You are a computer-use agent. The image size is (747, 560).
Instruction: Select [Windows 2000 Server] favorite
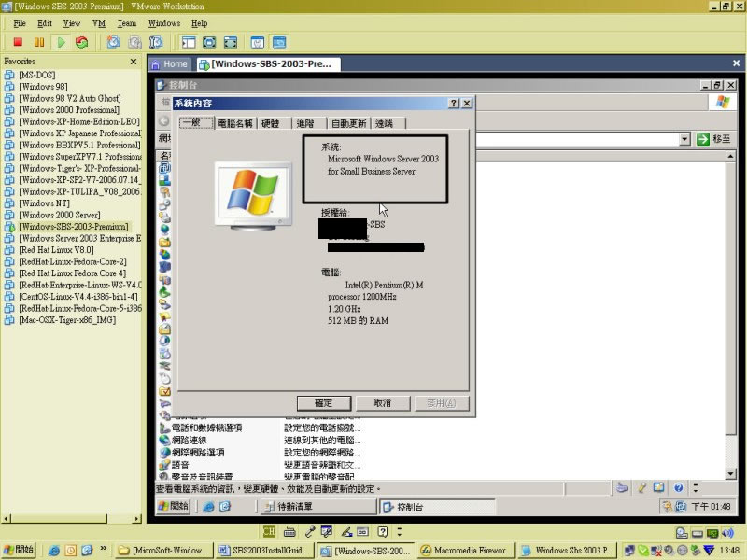click(59, 215)
